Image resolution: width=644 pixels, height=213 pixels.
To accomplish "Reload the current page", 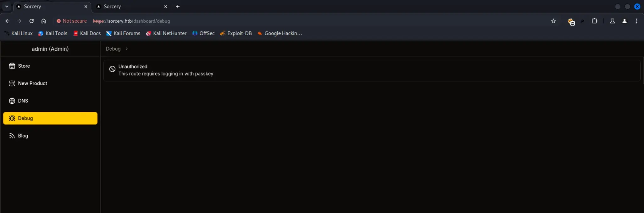I will (x=31, y=21).
